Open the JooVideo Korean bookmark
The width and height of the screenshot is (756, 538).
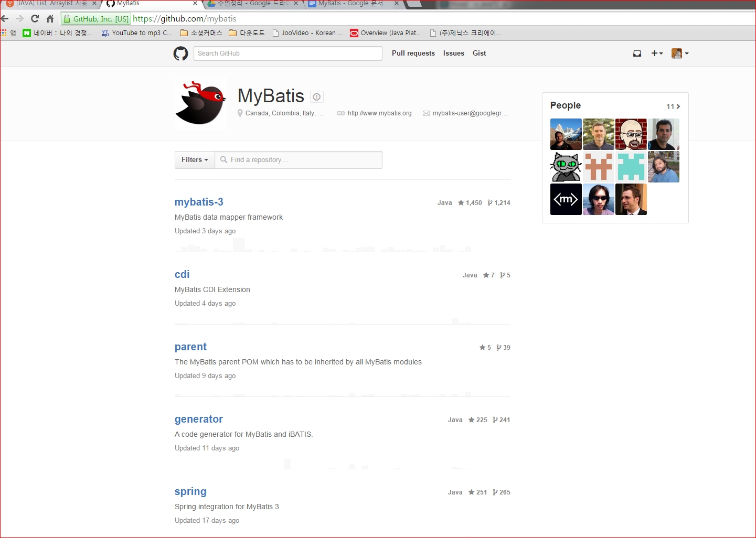click(307, 33)
